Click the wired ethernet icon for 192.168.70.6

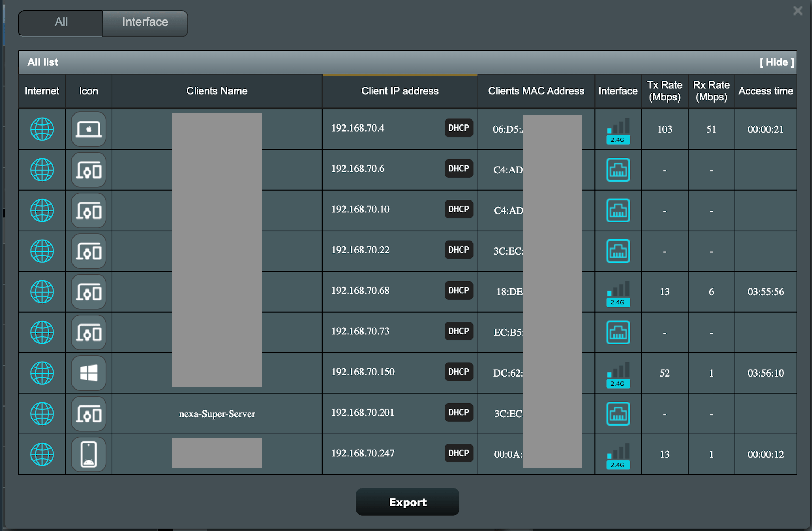pyautogui.click(x=617, y=170)
